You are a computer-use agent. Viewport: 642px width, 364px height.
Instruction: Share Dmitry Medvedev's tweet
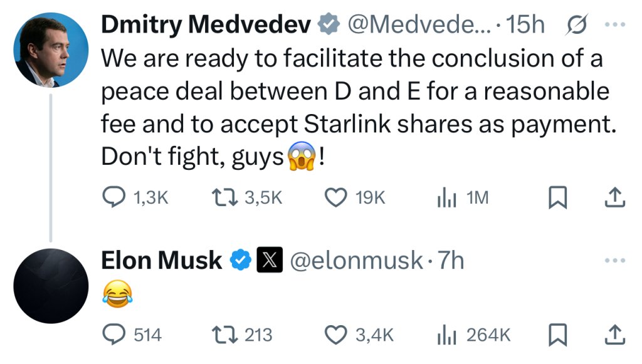coord(615,197)
